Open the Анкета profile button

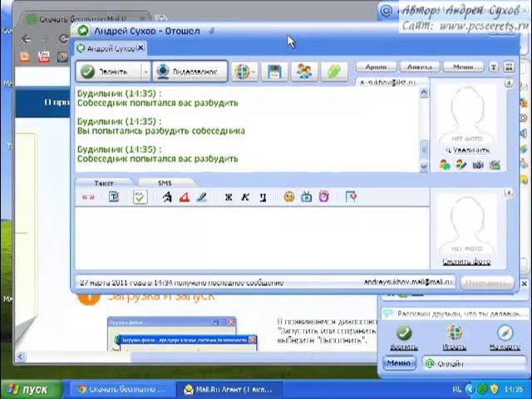point(420,66)
